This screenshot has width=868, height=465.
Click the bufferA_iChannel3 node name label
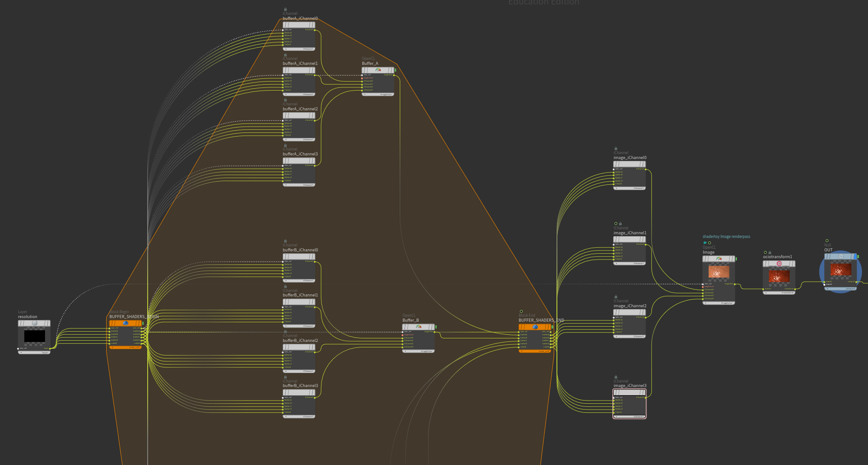tap(300, 154)
